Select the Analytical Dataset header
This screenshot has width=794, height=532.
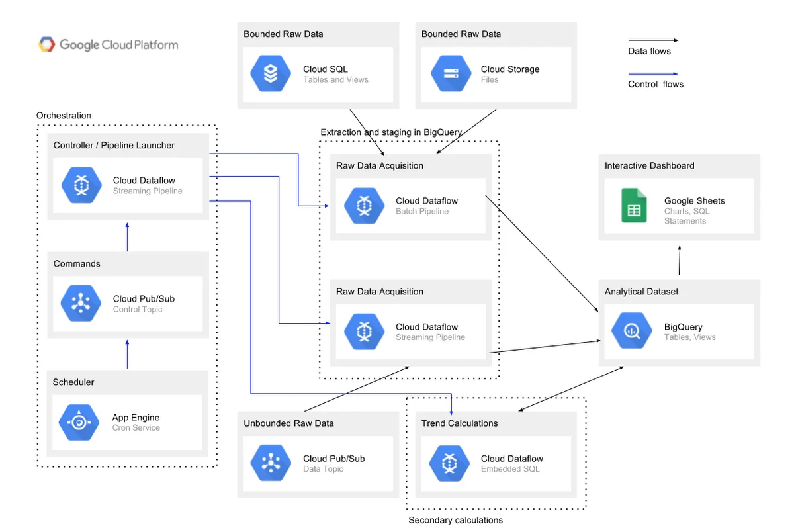(x=641, y=291)
